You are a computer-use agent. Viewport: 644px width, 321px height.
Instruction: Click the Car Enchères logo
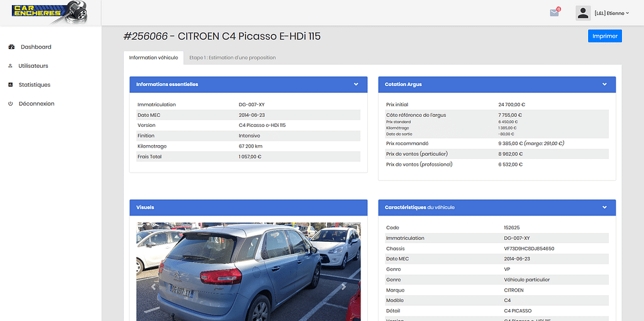[49, 13]
